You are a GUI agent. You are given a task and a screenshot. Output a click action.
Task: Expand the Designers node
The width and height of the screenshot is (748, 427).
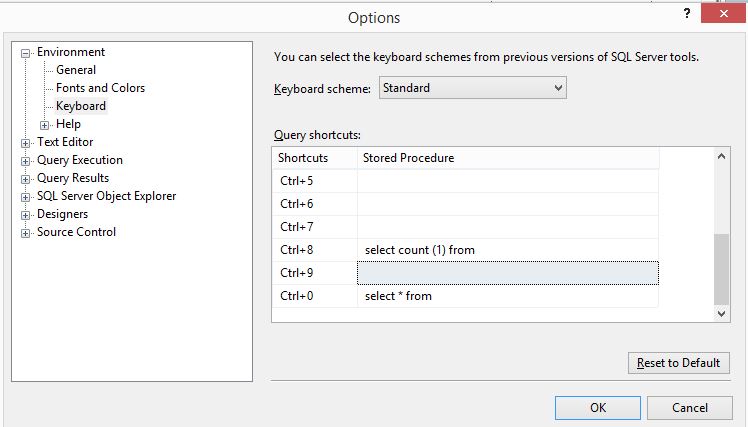point(25,215)
